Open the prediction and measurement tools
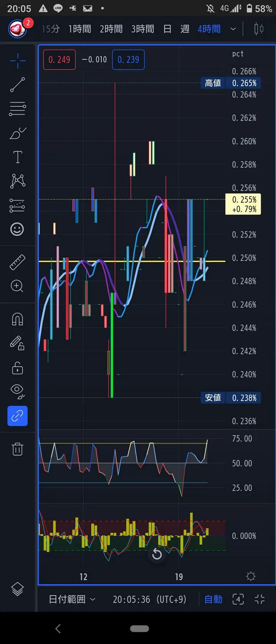Viewport: 276px width, 644px height. [x=18, y=205]
